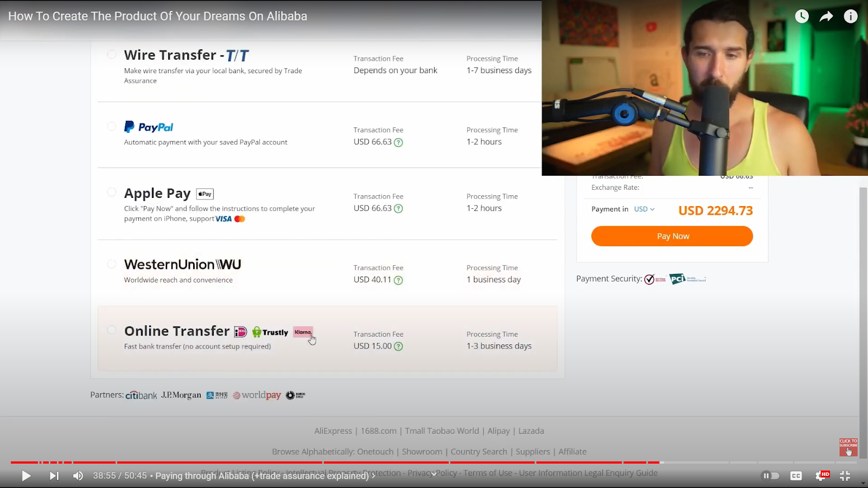This screenshot has width=868, height=488.
Task: Mute the video volume
Action: (78, 476)
